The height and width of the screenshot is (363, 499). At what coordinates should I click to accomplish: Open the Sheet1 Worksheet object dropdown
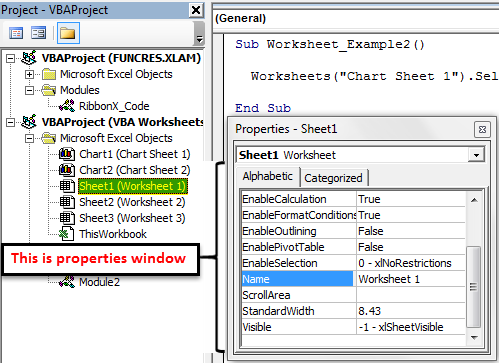476,155
